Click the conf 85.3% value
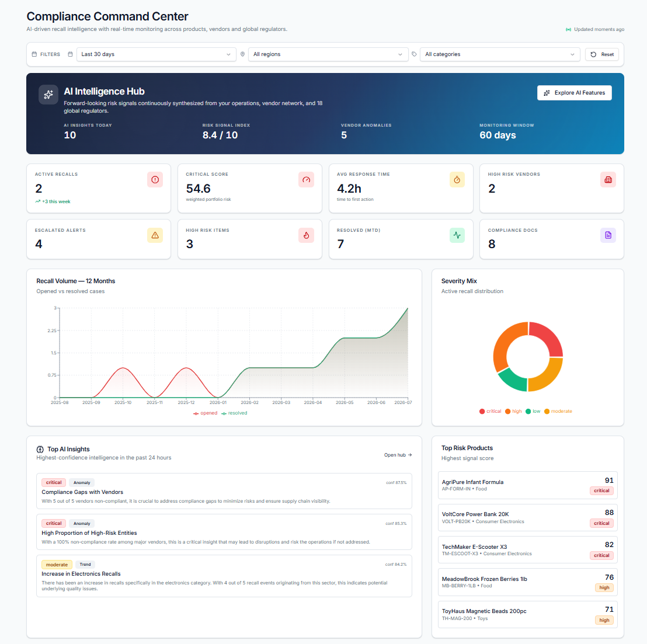647x644 pixels. coord(396,524)
